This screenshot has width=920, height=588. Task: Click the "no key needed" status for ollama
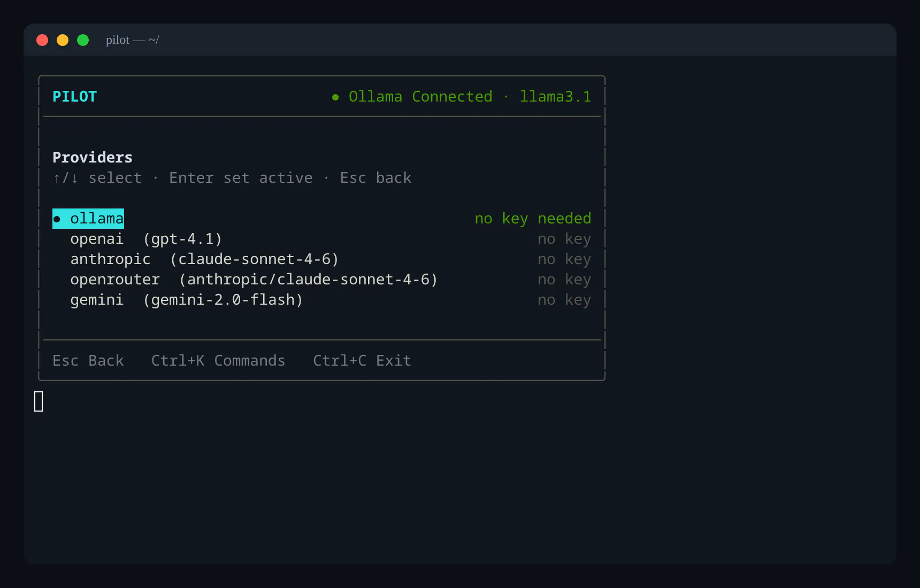(533, 219)
